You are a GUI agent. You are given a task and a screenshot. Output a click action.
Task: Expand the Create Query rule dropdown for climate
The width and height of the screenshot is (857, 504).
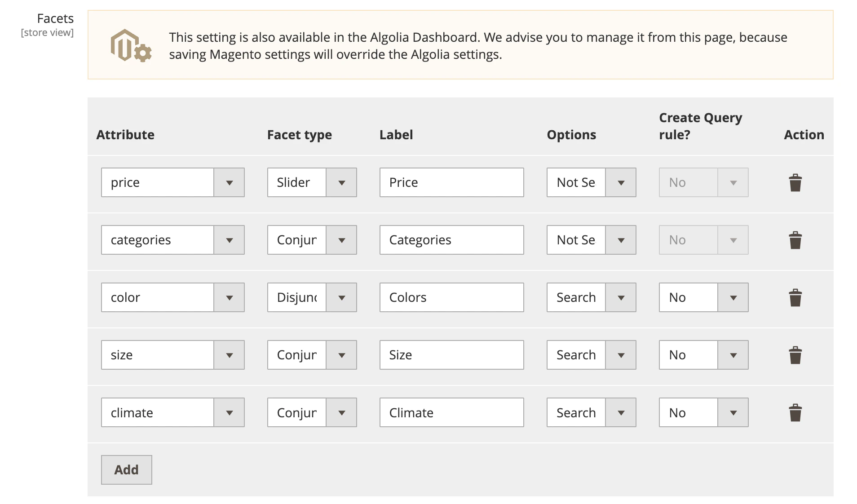click(733, 412)
